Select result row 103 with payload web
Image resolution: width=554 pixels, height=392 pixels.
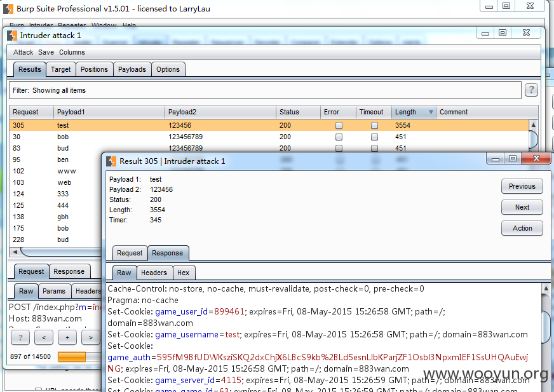tap(55, 182)
